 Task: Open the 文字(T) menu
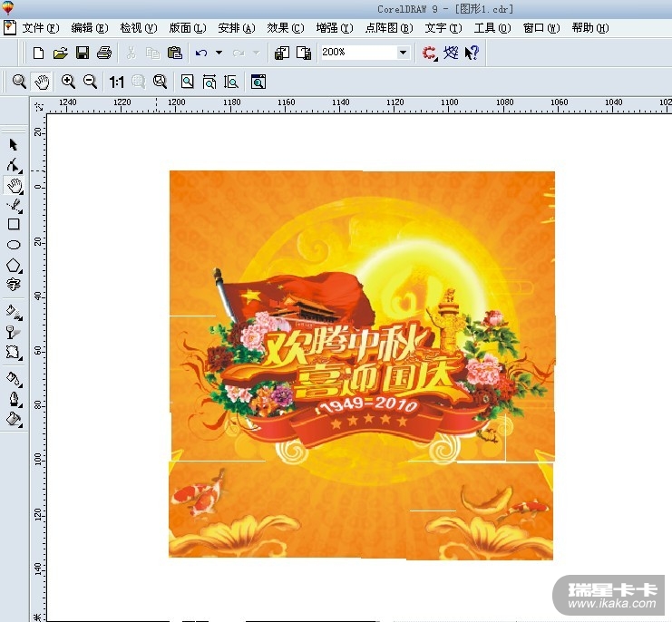pos(443,28)
